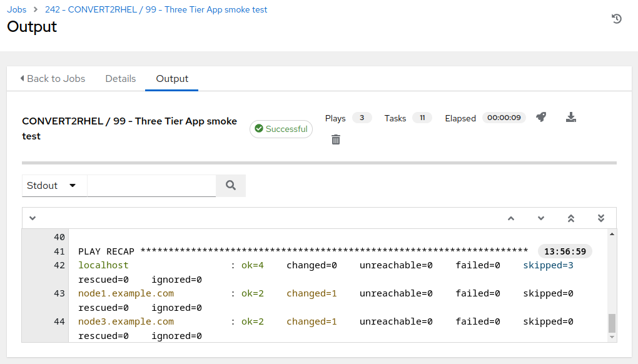Jump to bottom of output
This screenshot has height=364, width=638.
[x=601, y=218]
